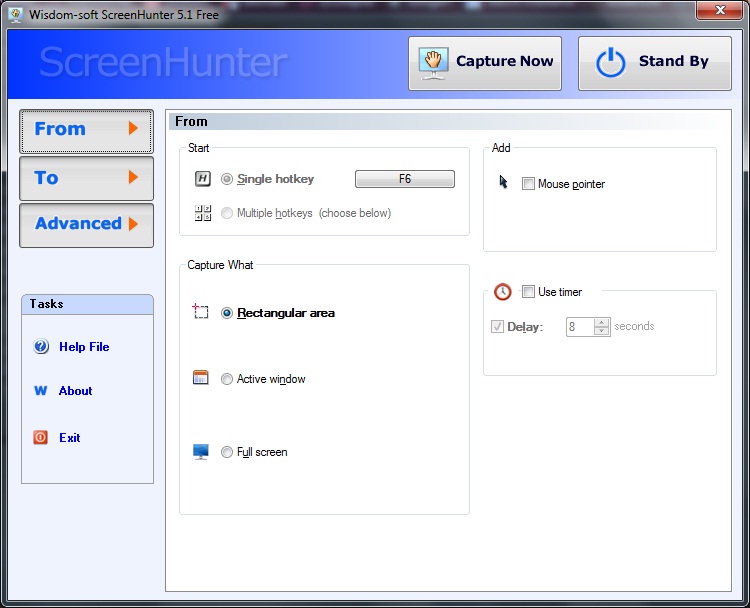Click the red Exit power icon
This screenshot has width=750, height=608.
pos(40,437)
